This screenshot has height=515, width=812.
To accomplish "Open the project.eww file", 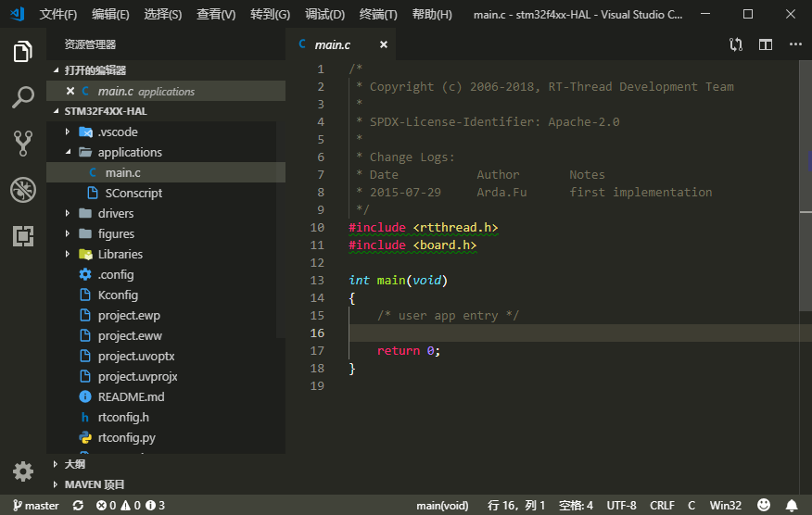I will [166, 335].
